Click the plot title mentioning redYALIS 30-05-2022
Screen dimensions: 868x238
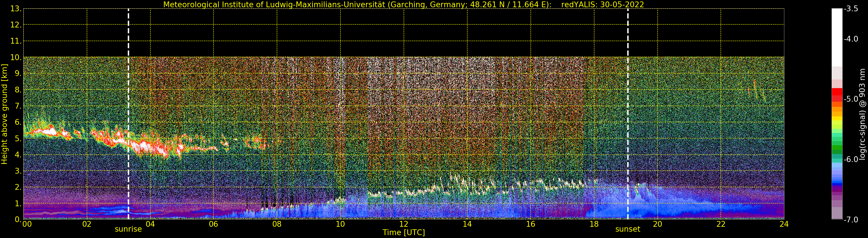click(403, 4)
